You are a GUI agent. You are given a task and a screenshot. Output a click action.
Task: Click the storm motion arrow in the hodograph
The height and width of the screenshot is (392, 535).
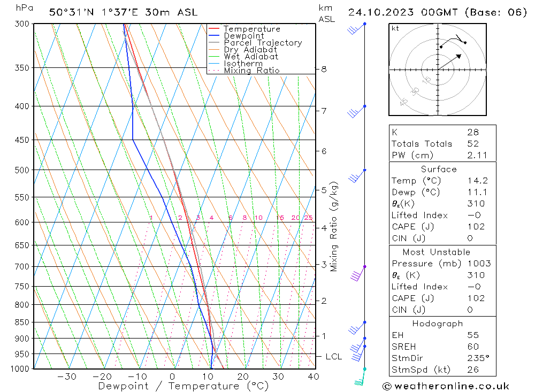(x=449, y=62)
